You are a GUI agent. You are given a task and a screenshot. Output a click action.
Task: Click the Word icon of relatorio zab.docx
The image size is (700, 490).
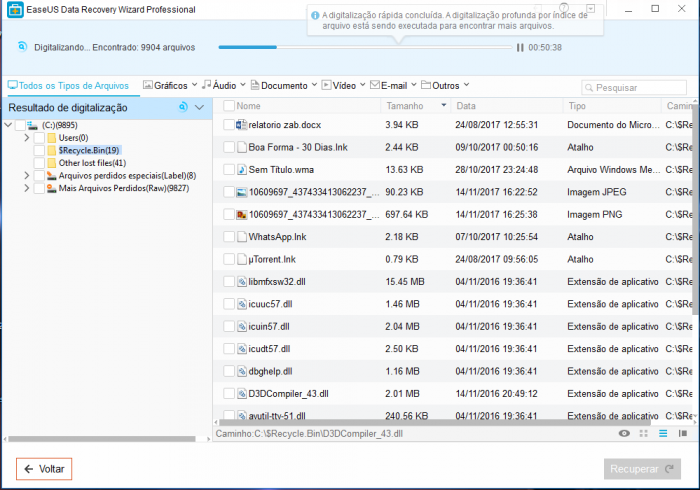point(242,125)
